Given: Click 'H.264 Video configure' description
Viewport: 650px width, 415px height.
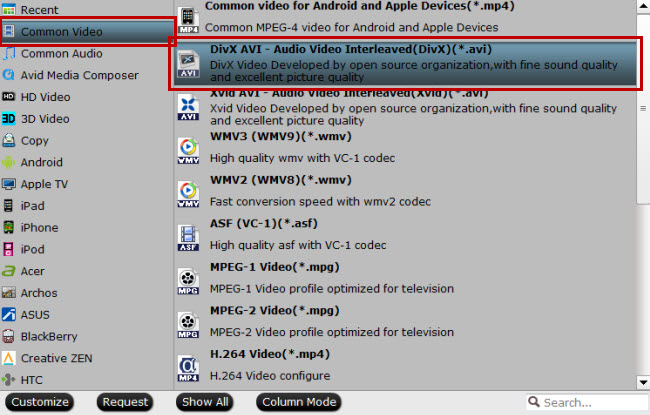Looking at the screenshot, I should pyautogui.click(x=270, y=376).
